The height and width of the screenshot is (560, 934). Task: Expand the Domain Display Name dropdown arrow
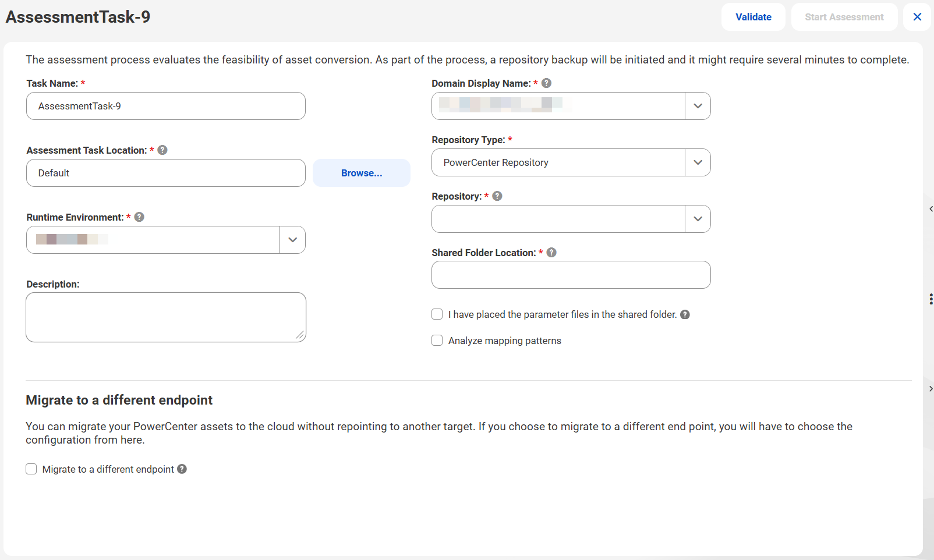[698, 106]
